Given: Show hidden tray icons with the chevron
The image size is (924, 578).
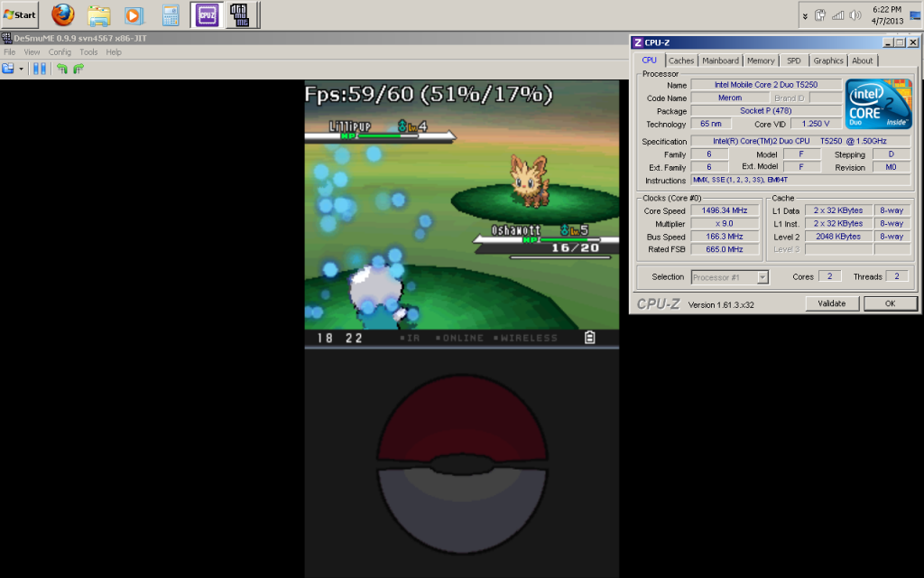Looking at the screenshot, I should coord(805,16).
